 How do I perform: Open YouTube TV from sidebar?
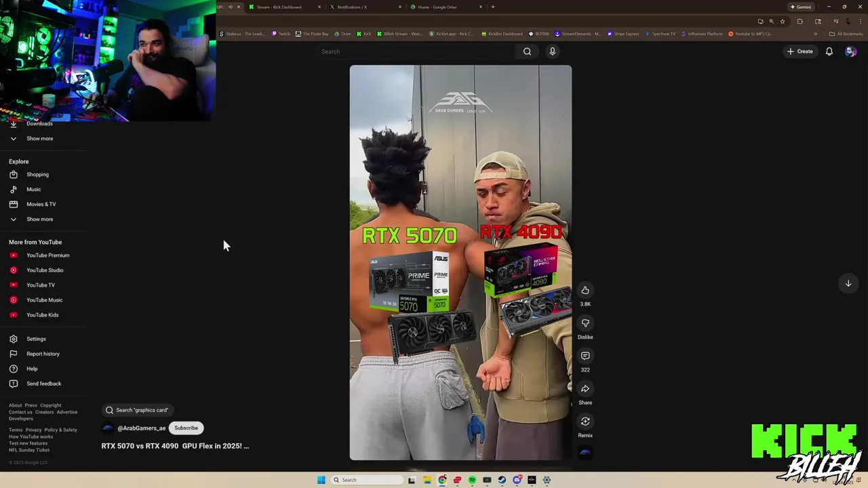pyautogui.click(x=40, y=285)
